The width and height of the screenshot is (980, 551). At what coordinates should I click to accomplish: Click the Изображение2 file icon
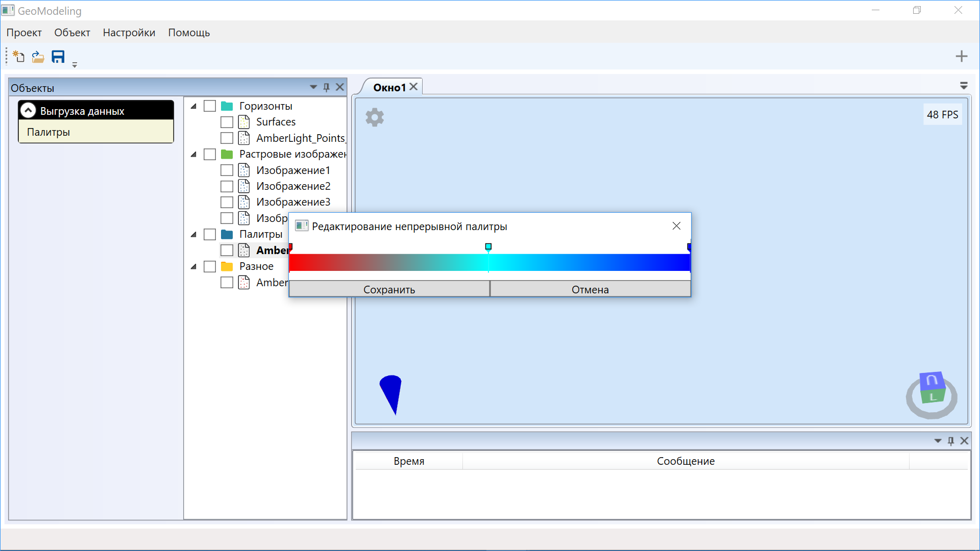tap(244, 186)
